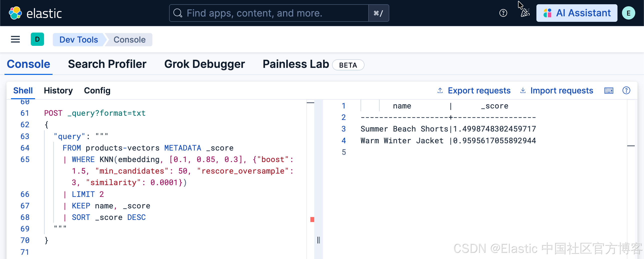Click the green D space avatar
Screen dimensions: 644x259
tap(37, 39)
